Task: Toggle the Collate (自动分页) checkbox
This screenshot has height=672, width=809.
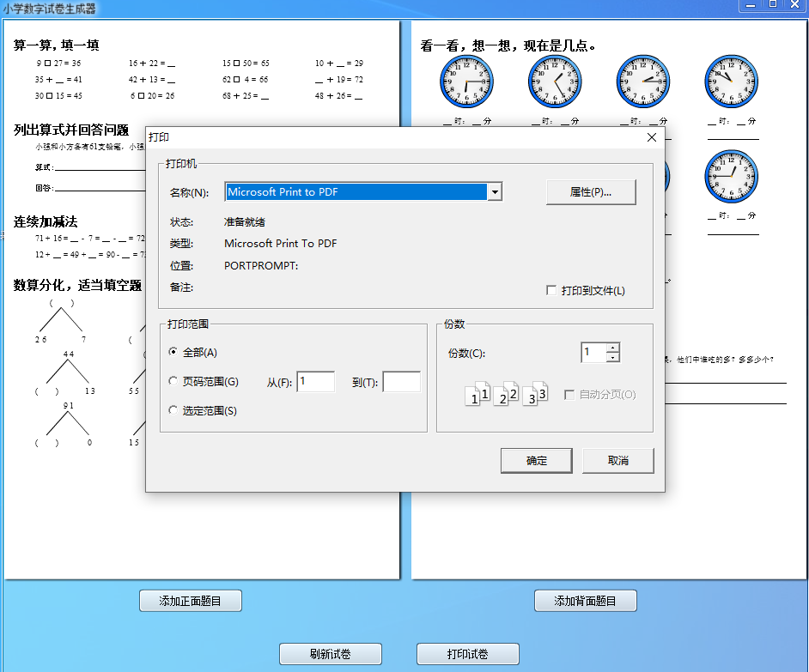Action: pyautogui.click(x=569, y=395)
